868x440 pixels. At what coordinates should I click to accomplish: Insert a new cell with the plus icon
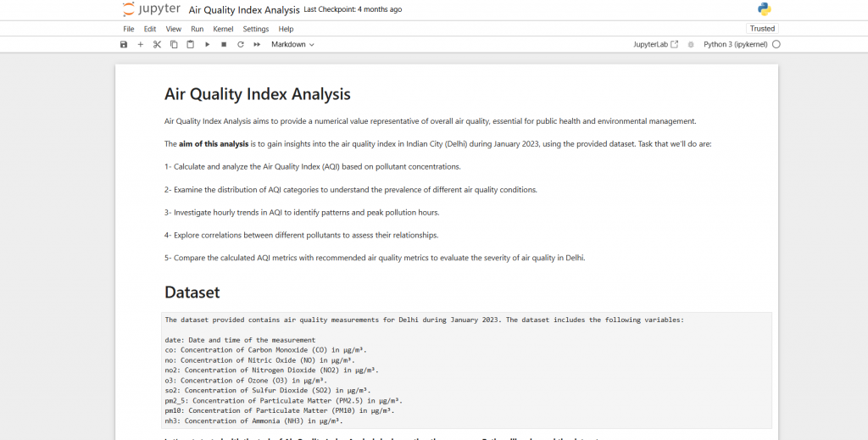click(141, 44)
